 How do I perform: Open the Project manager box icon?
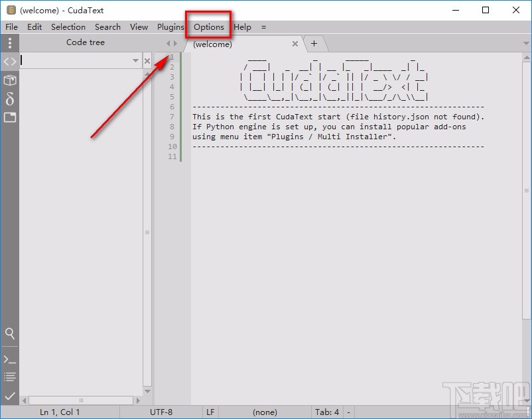10,80
